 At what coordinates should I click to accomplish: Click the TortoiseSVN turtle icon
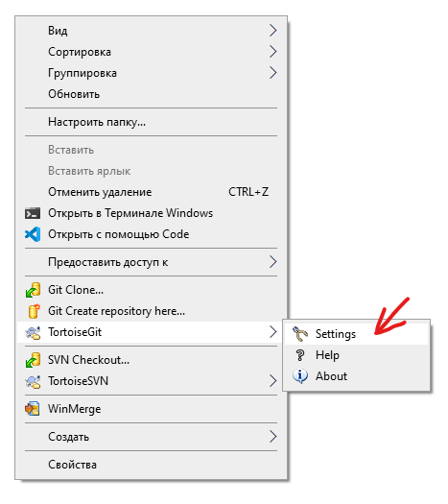(33, 381)
